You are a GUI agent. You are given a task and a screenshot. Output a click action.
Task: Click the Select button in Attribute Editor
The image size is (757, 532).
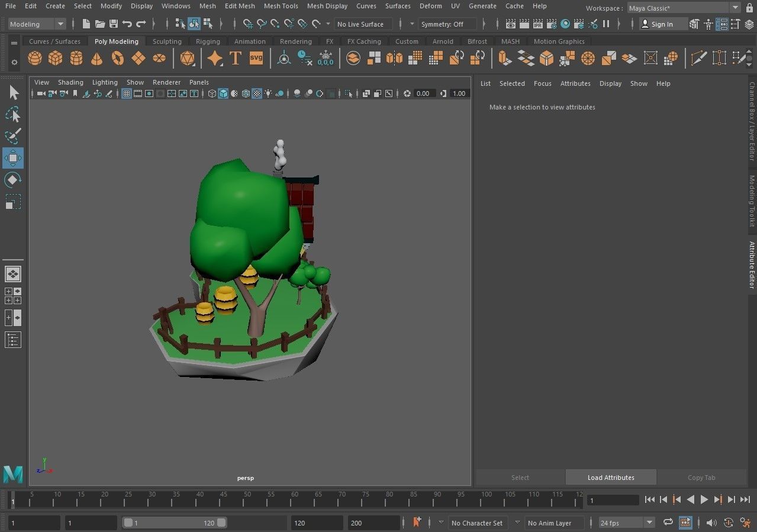point(520,478)
